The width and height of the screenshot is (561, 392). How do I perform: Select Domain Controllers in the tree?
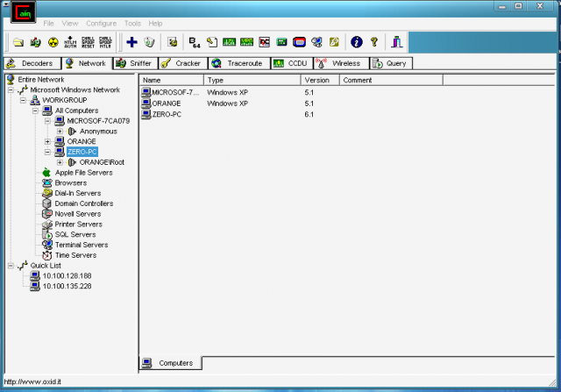[x=84, y=203]
